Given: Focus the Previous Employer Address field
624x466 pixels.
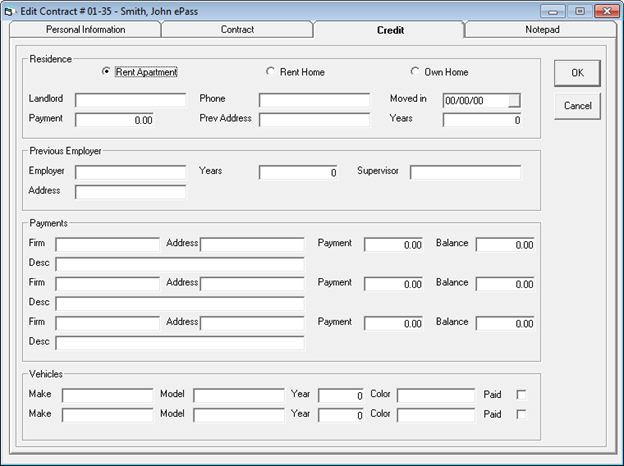Looking at the screenshot, I should [x=131, y=192].
